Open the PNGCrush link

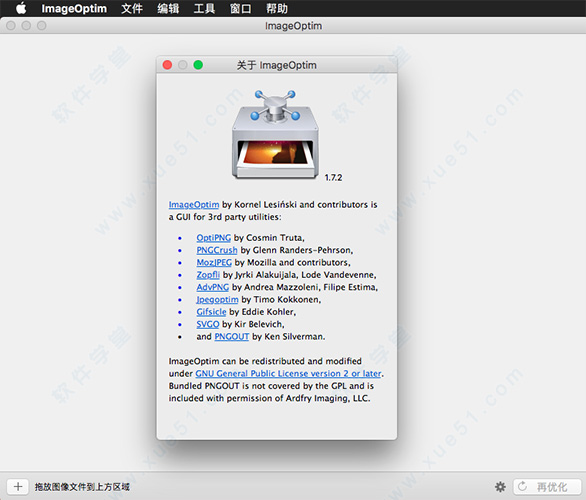(x=217, y=250)
